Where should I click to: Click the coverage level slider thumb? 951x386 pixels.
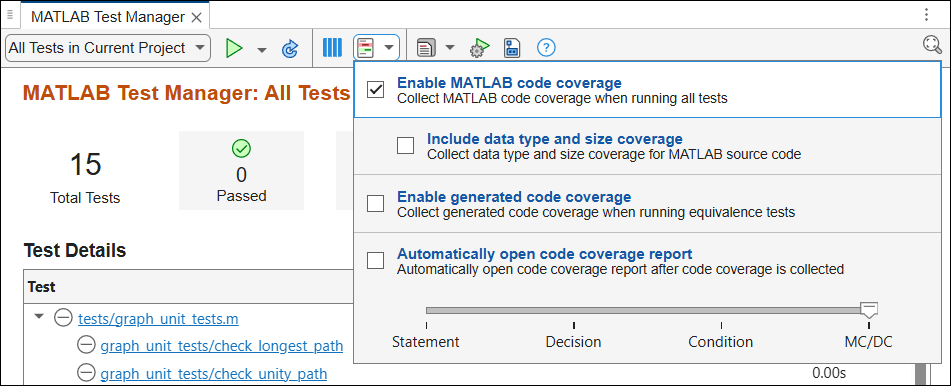[x=869, y=310]
